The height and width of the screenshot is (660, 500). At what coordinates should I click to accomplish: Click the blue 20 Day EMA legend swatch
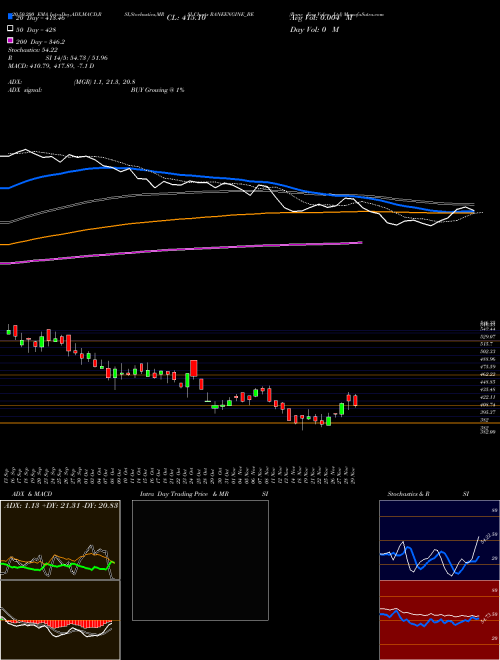click(x=10, y=16)
